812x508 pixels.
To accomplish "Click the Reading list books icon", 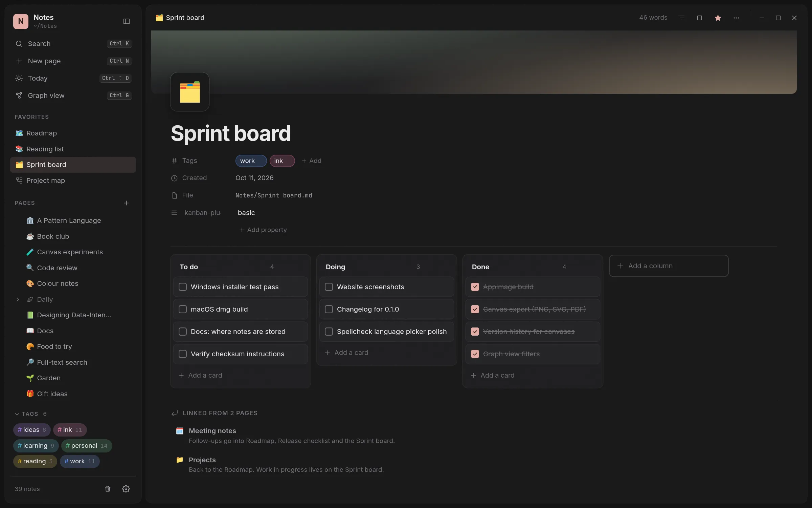I will tap(19, 149).
